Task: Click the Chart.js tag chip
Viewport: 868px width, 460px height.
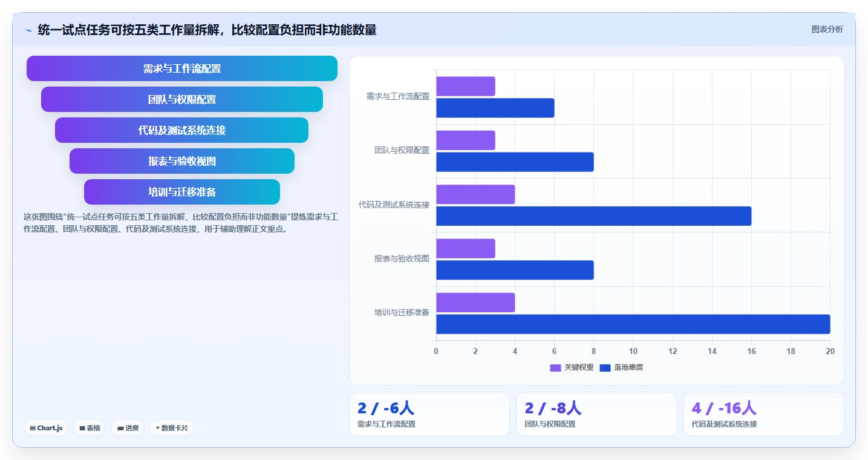Action: pos(46,428)
